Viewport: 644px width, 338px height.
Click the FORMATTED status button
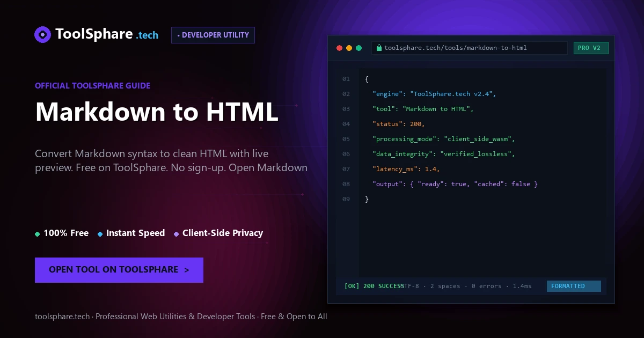[574, 286]
